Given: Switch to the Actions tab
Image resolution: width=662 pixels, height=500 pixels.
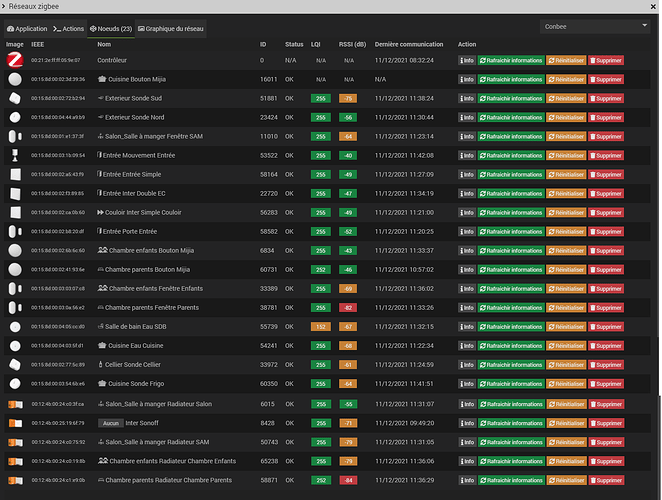Looking at the screenshot, I should 68,29.
